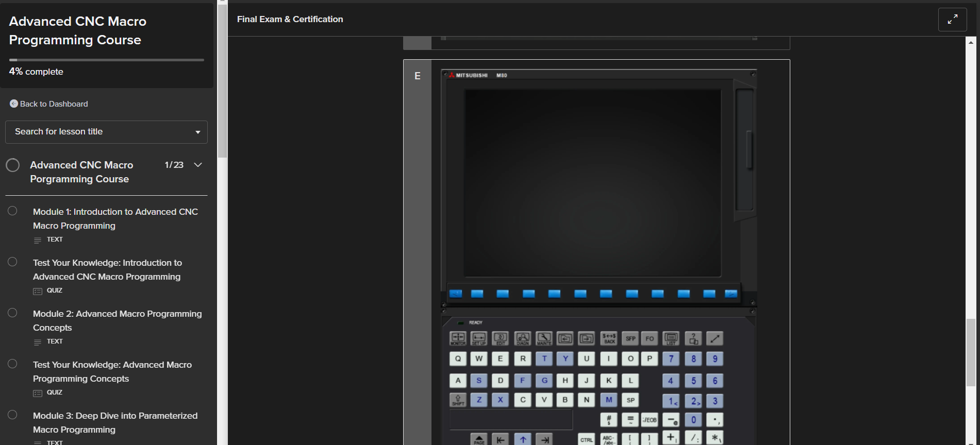Screen dimensions: 980x445
Task: Click the FO function key
Action: 650,338
